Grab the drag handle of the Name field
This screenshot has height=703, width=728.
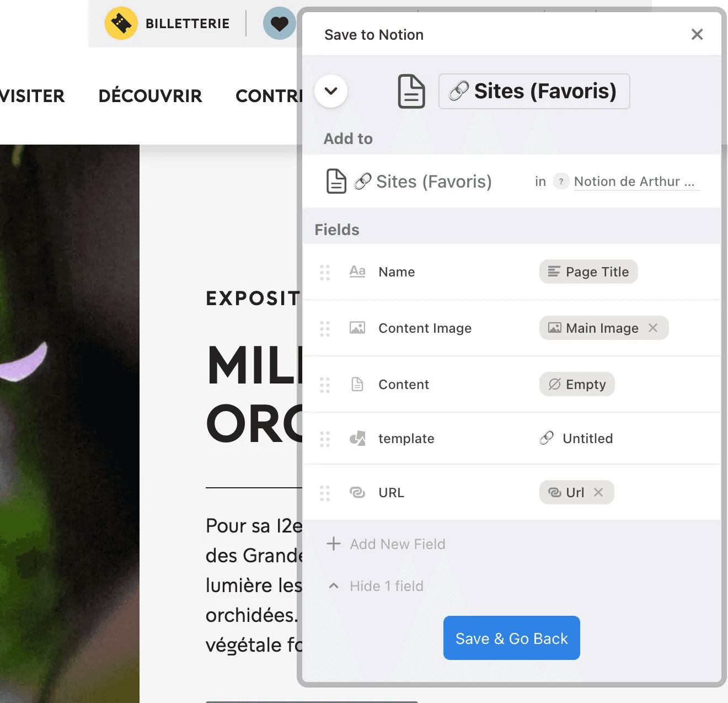pos(325,272)
